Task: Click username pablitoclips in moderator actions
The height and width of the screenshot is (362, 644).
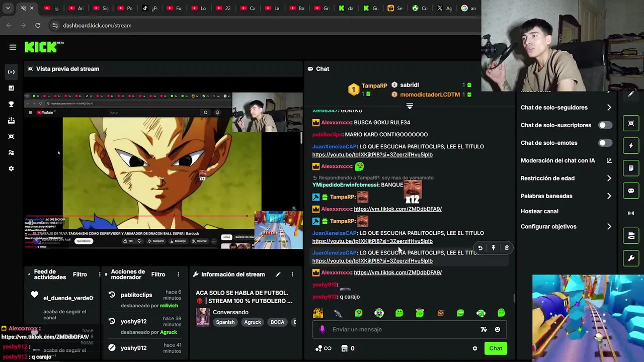Action: 136,295
